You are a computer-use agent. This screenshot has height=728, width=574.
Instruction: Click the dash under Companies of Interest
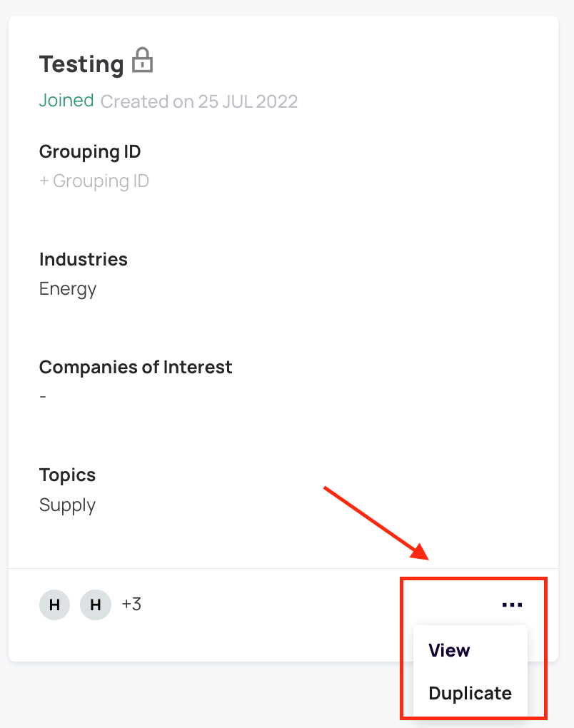[43, 397]
